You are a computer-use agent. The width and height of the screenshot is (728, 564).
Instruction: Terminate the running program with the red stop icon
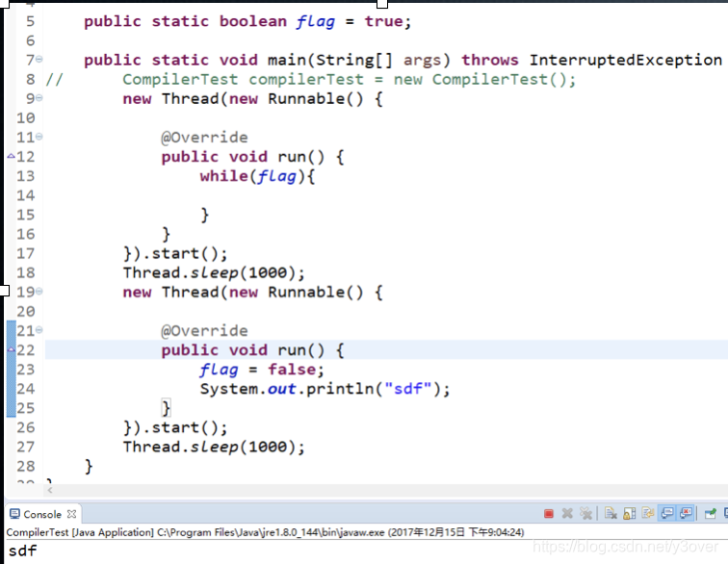pos(548,513)
